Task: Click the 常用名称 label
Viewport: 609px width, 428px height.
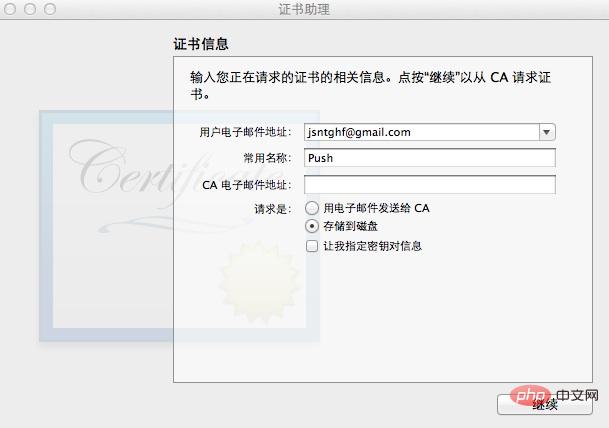Action: (x=267, y=158)
